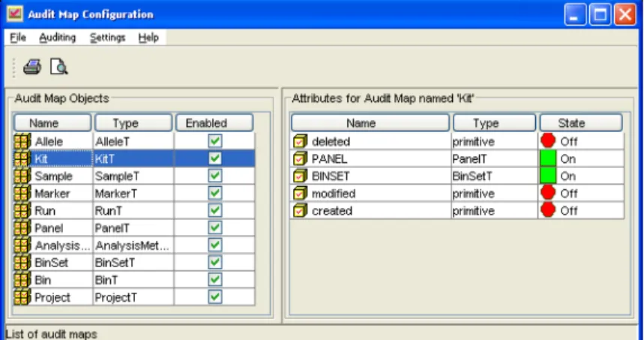Click the cube icon beside Sample

tap(22, 176)
